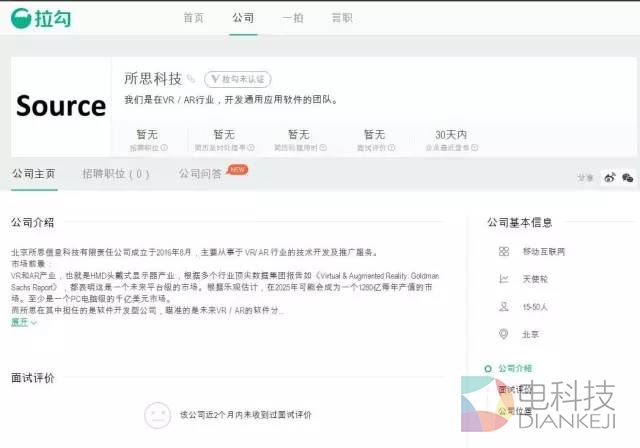Open the 首页 navigation tab

click(x=194, y=18)
